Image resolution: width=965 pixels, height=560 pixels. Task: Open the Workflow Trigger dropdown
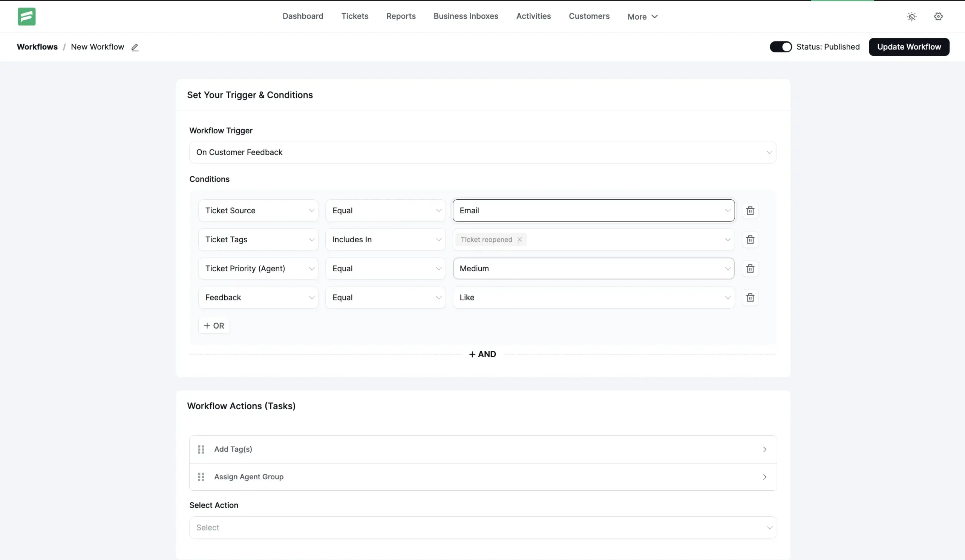coord(482,152)
